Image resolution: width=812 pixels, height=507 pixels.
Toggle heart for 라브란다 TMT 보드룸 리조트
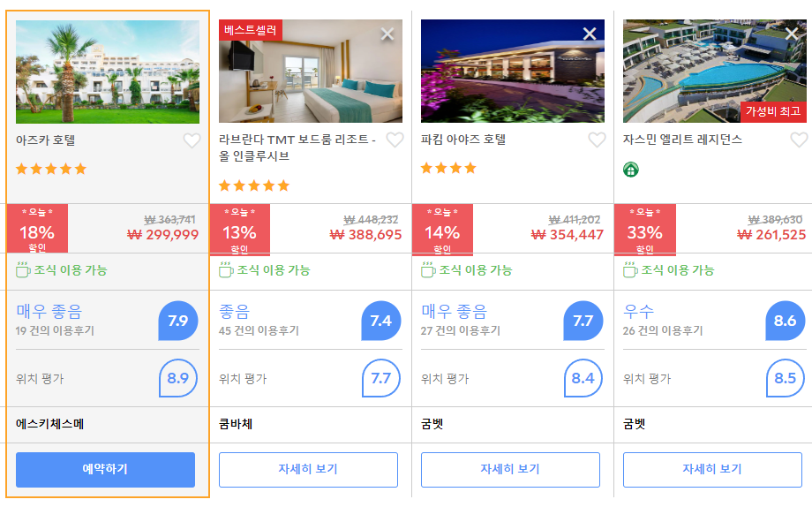[395, 140]
